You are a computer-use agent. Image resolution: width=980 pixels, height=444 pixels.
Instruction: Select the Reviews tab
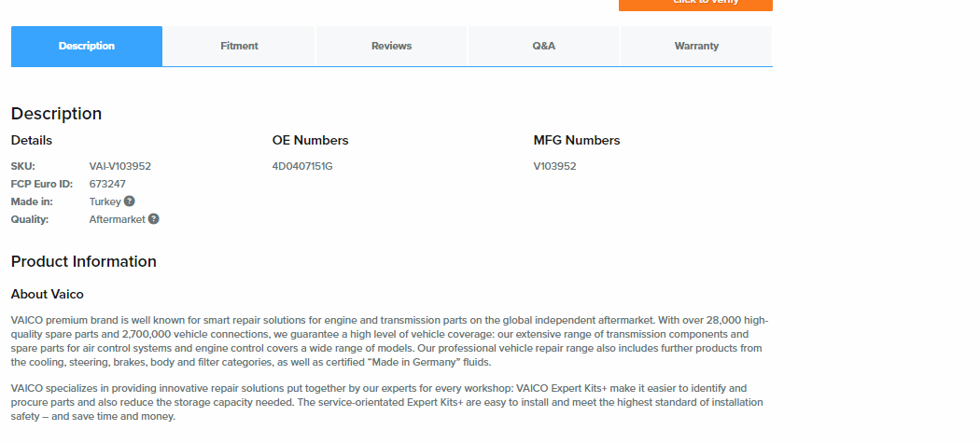[391, 46]
